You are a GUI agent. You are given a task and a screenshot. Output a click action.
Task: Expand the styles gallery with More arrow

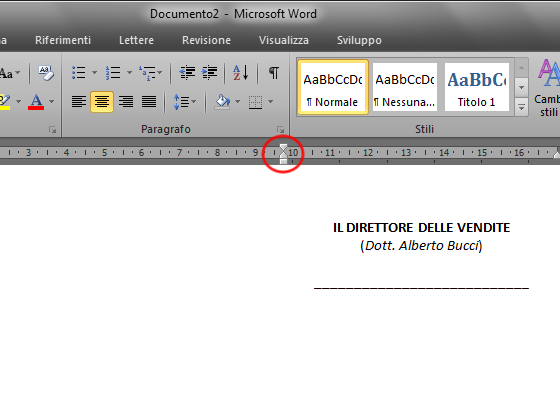521,107
